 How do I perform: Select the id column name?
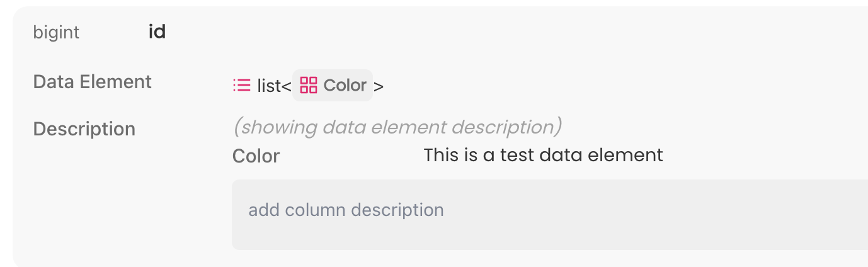coord(157,31)
